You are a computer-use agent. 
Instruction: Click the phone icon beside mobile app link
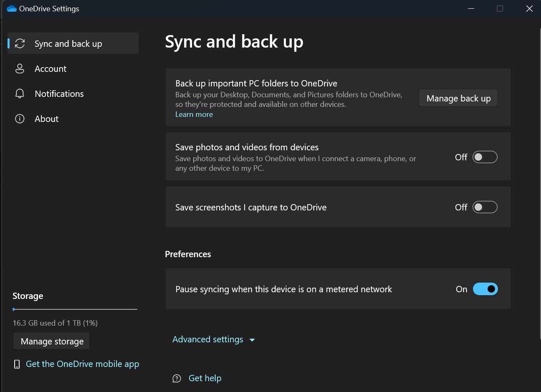click(x=17, y=364)
